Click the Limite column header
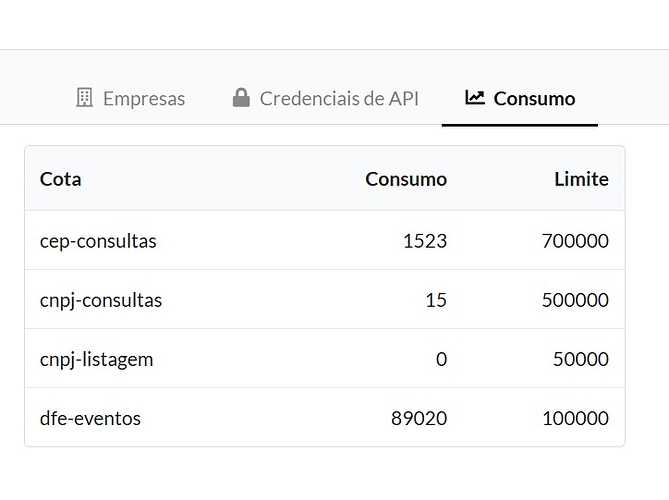Viewport: 669px width, 500px height. (581, 179)
